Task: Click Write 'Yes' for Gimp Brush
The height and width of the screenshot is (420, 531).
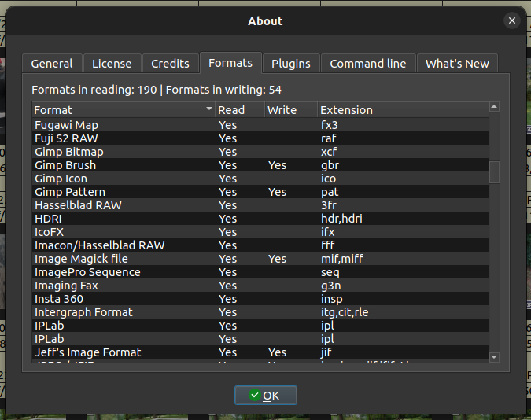Action: tap(277, 165)
